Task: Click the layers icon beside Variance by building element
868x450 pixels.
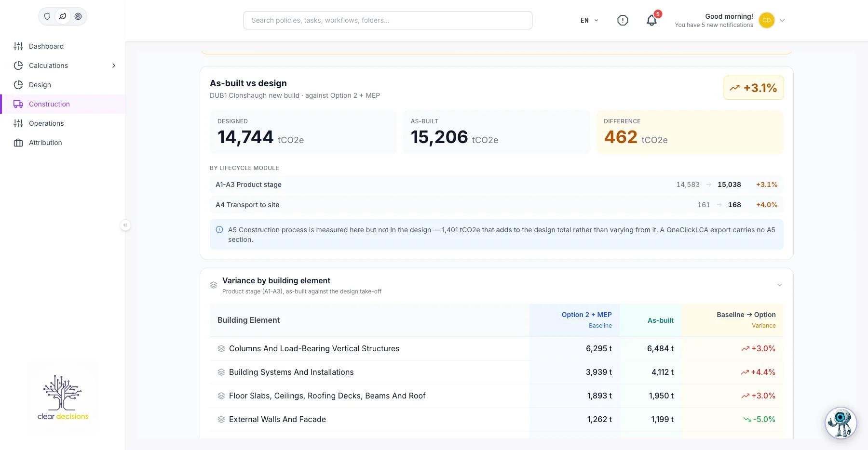Action: (x=214, y=285)
